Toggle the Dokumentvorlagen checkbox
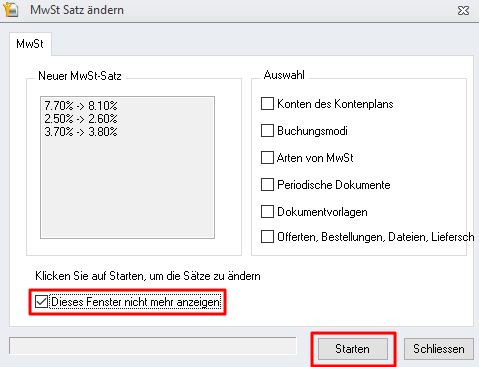The image size is (479, 367). click(267, 212)
